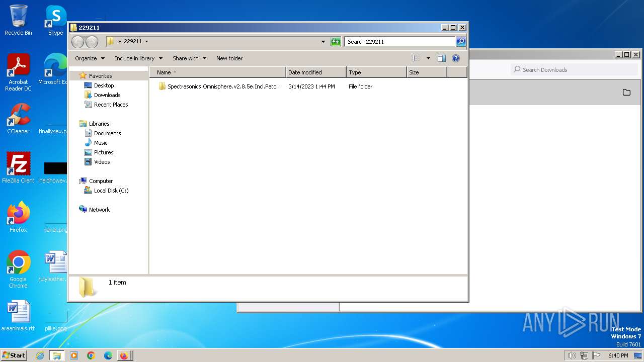This screenshot has width=644, height=362.
Task: Open Microsoft Edge from the taskbar
Action: point(108,355)
